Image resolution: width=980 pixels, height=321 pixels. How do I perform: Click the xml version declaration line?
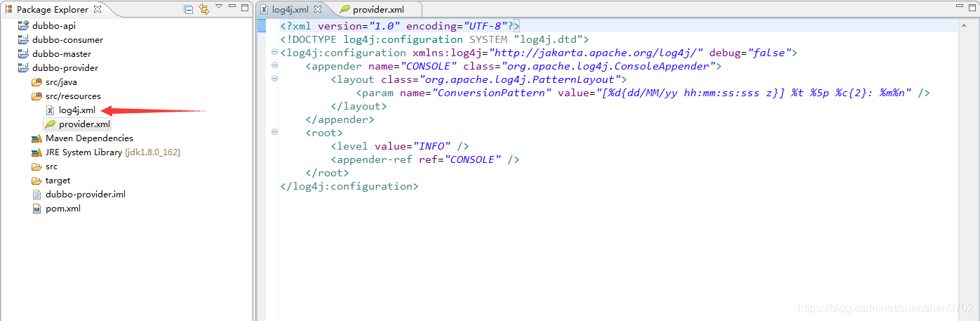click(x=399, y=26)
